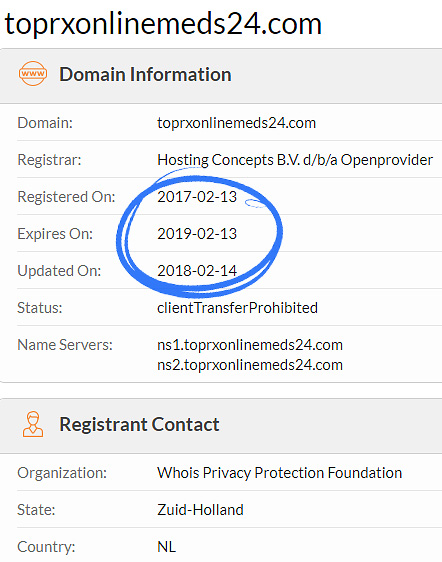The image size is (442, 562).
Task: Select the Registrant Contact heading
Action: (139, 424)
